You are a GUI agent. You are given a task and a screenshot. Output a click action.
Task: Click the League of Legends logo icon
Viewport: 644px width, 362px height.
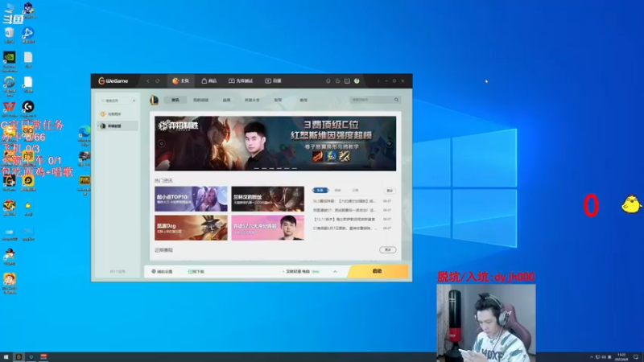[x=155, y=100]
